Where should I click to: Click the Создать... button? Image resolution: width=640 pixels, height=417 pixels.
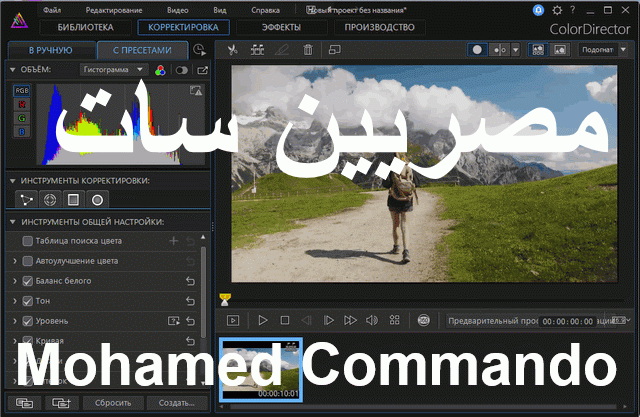tap(176, 402)
